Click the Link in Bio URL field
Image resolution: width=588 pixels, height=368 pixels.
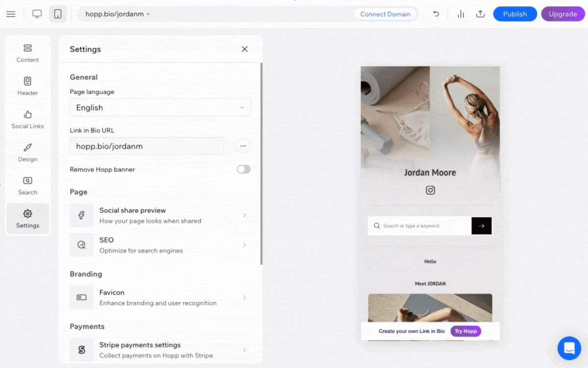[147, 146]
